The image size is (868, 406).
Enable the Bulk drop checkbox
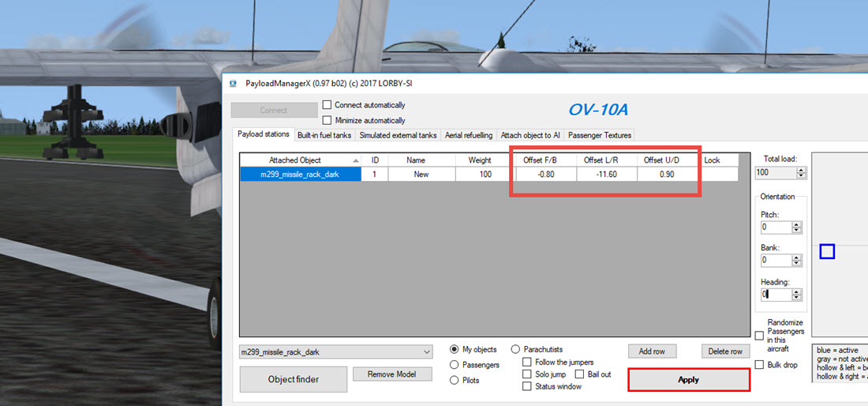pos(759,365)
